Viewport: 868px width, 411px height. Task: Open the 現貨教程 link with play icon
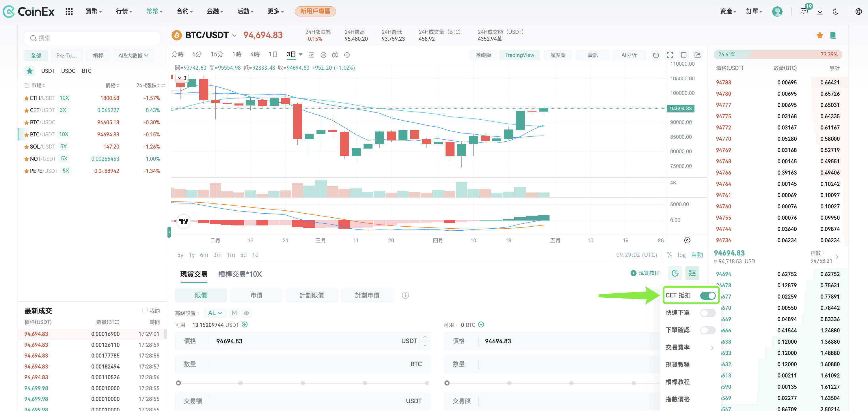pos(645,273)
